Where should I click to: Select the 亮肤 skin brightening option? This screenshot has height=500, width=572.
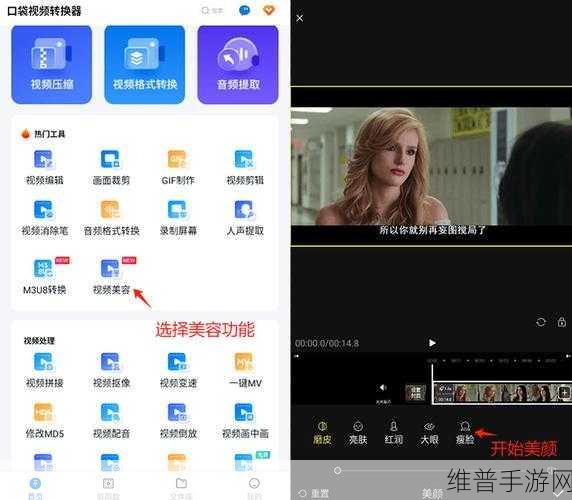tap(358, 433)
